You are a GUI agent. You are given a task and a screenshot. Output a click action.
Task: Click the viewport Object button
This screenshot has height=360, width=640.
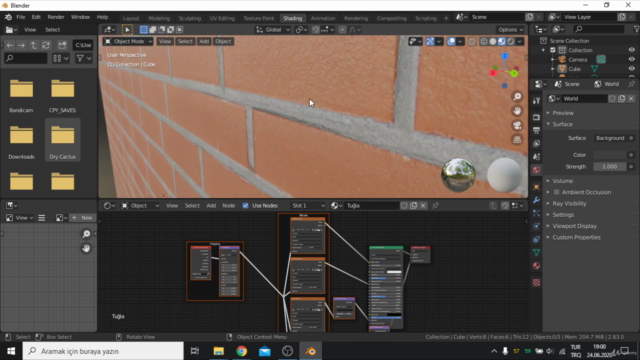pos(223,41)
